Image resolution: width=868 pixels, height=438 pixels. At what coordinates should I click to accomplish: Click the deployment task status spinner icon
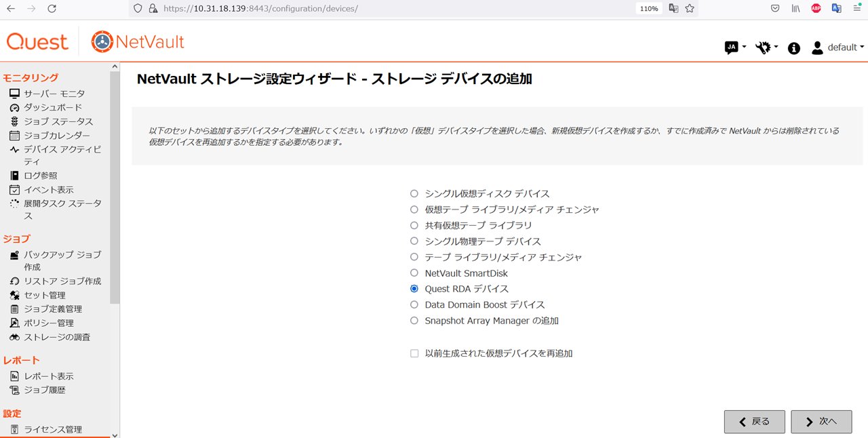tap(14, 203)
